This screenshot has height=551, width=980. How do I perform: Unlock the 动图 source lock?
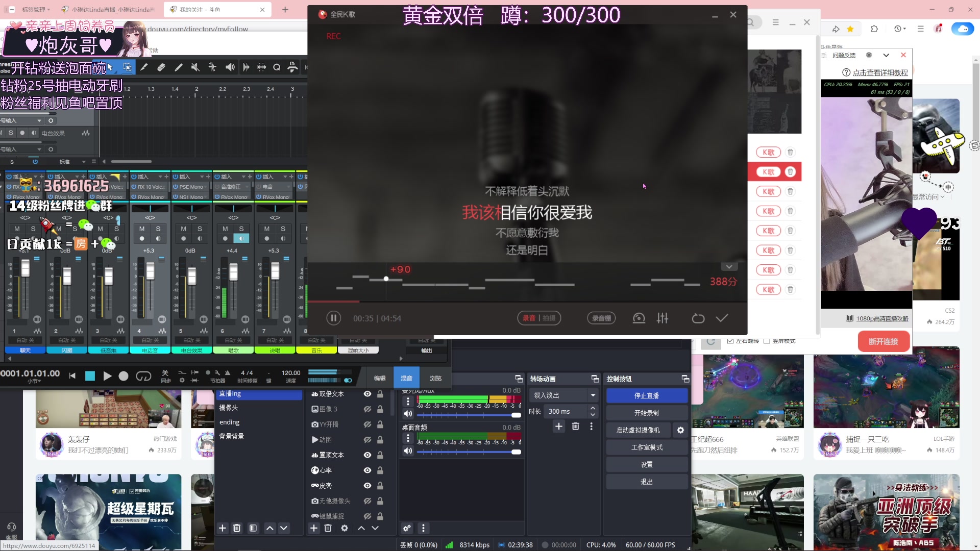click(x=380, y=440)
